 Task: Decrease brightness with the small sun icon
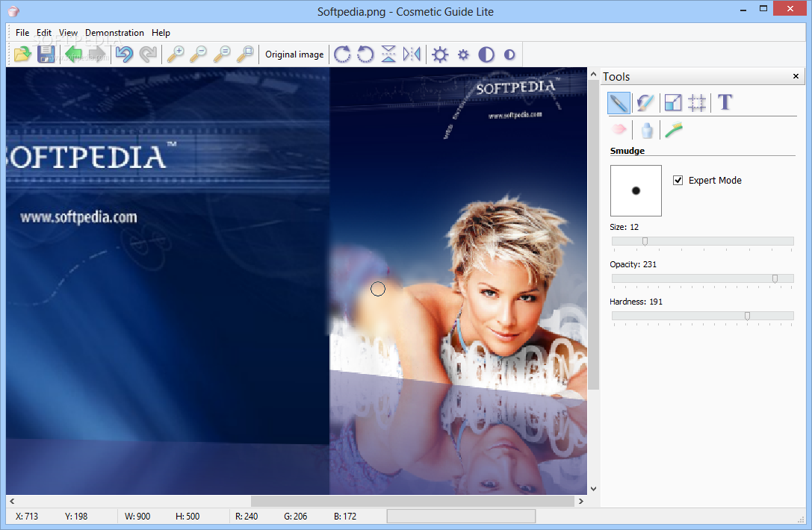[x=463, y=54]
